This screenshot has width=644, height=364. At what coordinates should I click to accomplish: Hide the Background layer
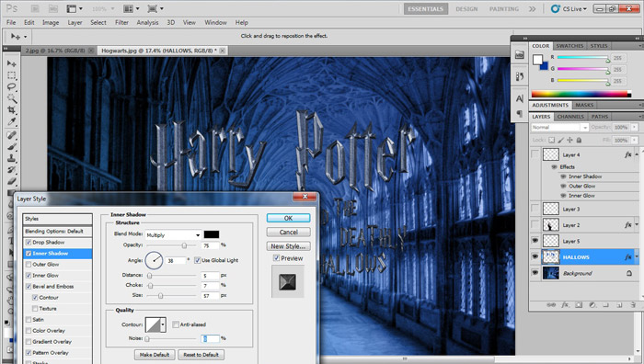pos(535,273)
